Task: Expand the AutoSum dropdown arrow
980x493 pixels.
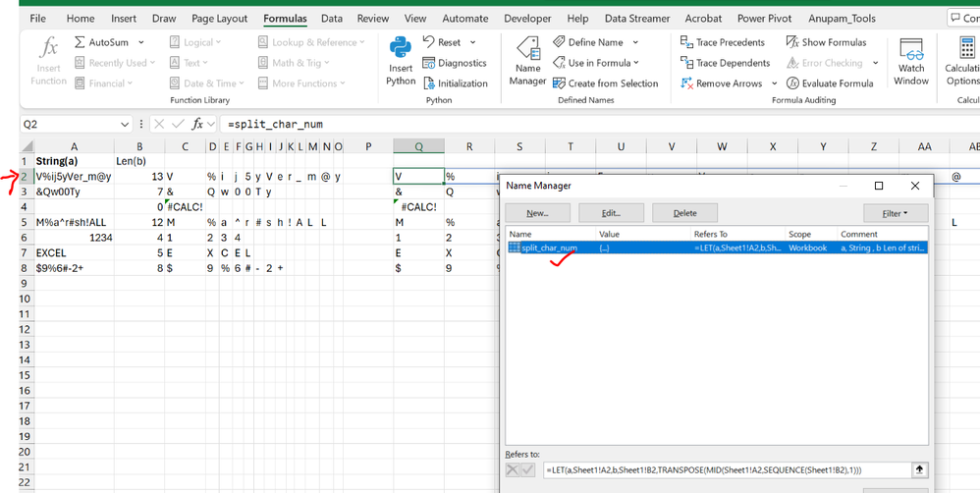Action: coord(141,42)
